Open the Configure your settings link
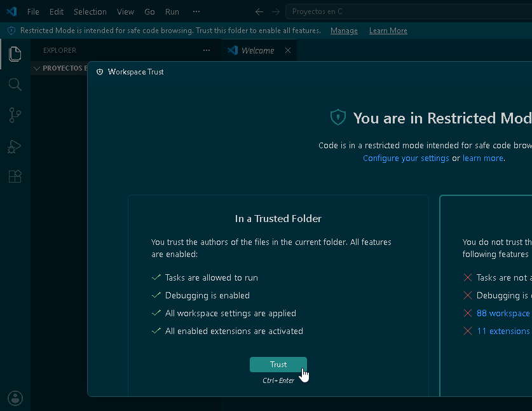The width and height of the screenshot is (532, 411). [406, 158]
